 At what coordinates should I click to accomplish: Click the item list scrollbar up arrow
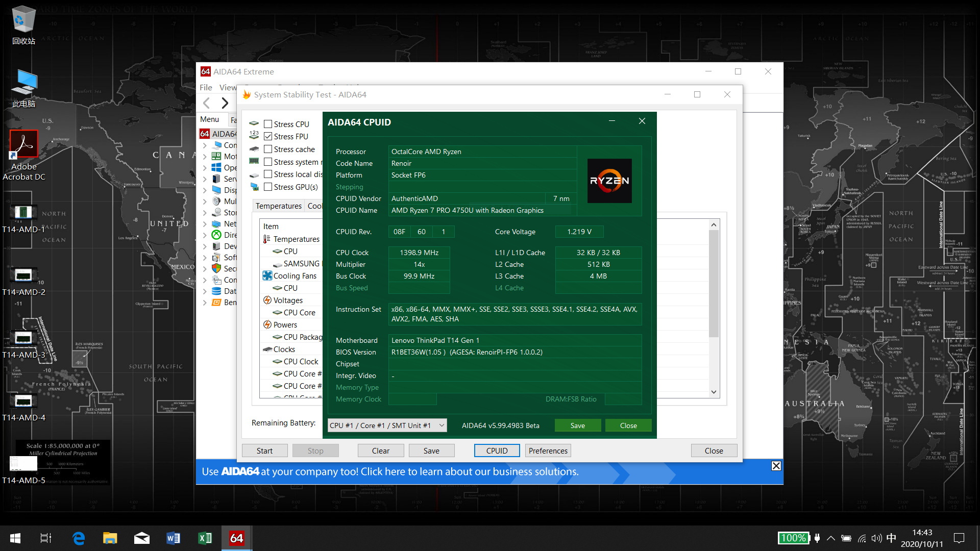coord(714,225)
